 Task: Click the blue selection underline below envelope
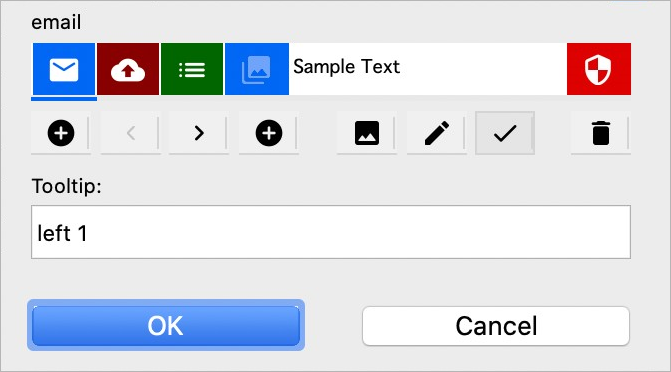(x=64, y=99)
